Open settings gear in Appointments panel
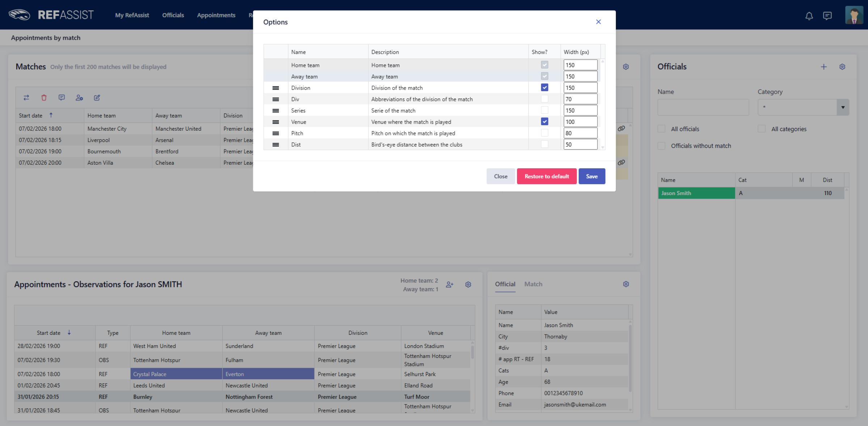Screen dimensions: 868x426 pyautogui.click(x=468, y=284)
